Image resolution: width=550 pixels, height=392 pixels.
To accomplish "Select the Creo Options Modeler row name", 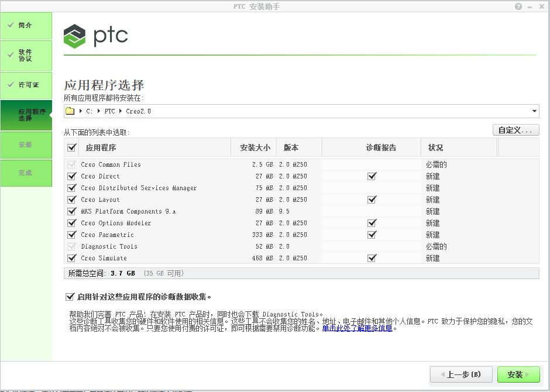I will tap(116, 223).
